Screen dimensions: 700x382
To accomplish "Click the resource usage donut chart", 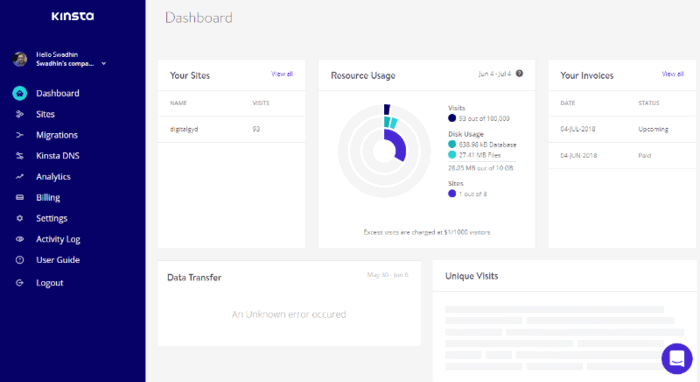I will pyautogui.click(x=384, y=151).
